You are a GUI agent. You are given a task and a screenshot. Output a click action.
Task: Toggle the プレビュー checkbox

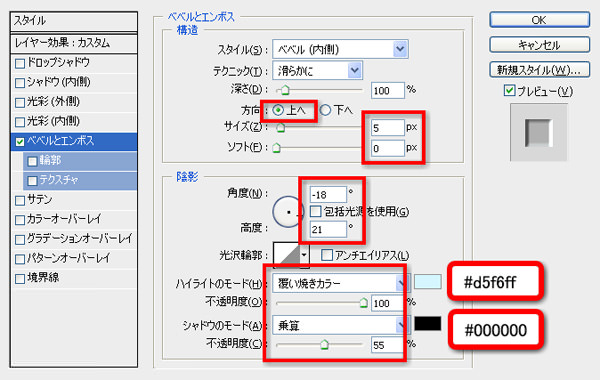point(509,91)
